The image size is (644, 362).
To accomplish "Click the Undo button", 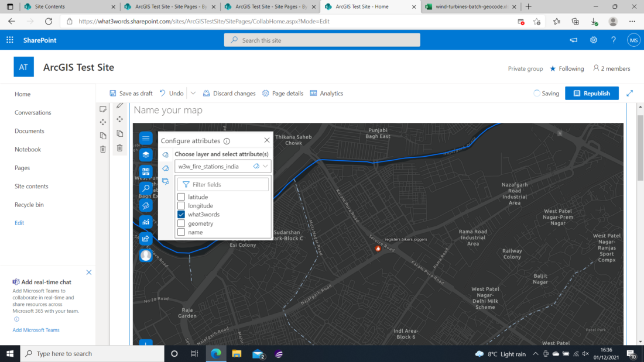I will [172, 93].
